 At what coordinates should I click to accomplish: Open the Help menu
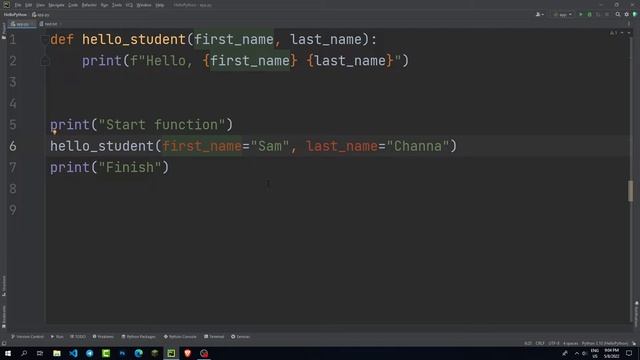coord(160,5)
